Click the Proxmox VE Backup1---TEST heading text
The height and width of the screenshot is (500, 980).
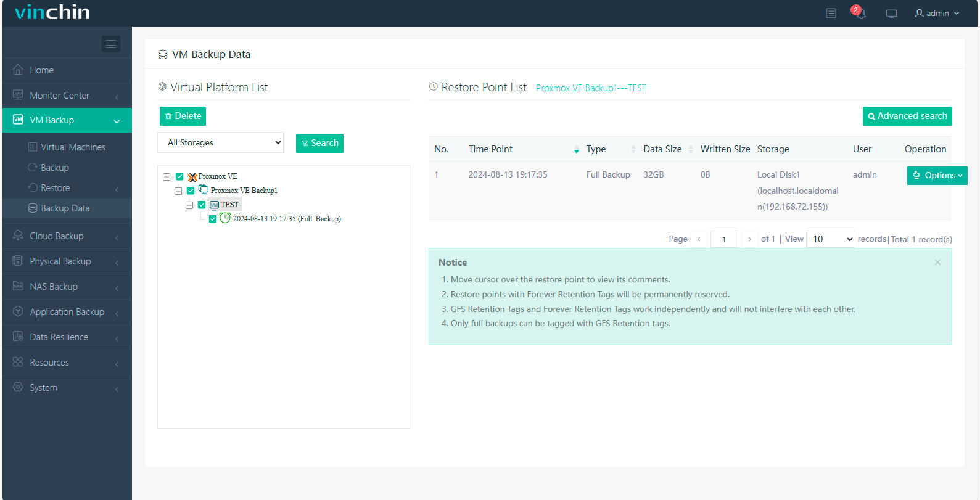(591, 88)
